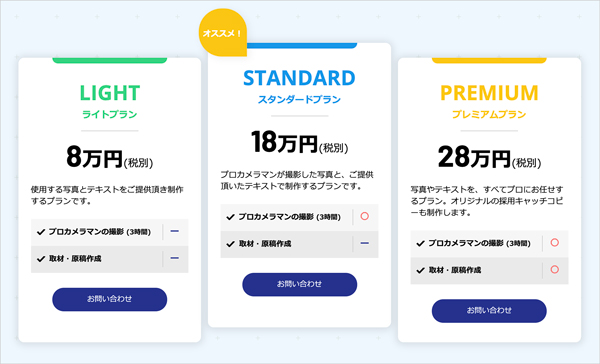Click the LIGHT plan お問い合わせ button
This screenshot has width=600, height=364.
tap(109, 299)
